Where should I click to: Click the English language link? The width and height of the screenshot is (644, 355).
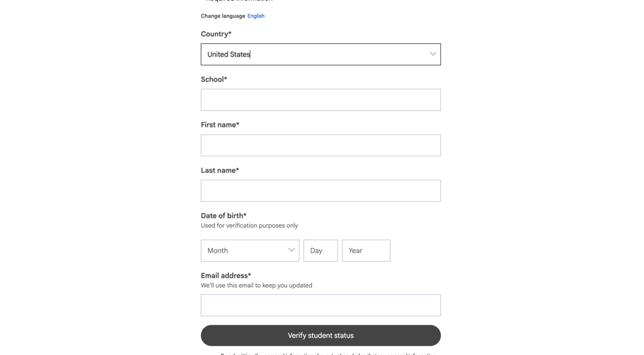point(255,16)
